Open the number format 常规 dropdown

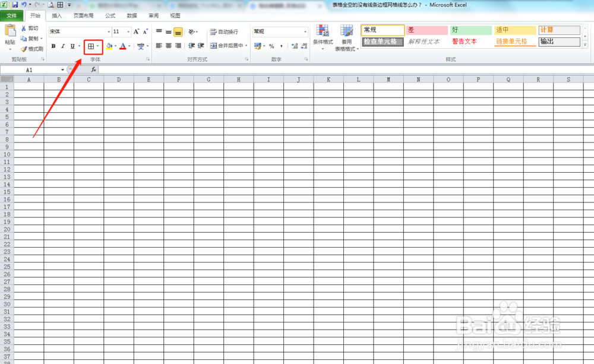pyautogui.click(x=305, y=31)
